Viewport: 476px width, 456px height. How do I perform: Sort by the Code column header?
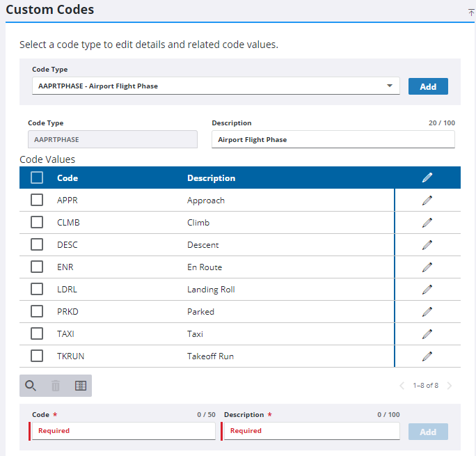point(68,178)
